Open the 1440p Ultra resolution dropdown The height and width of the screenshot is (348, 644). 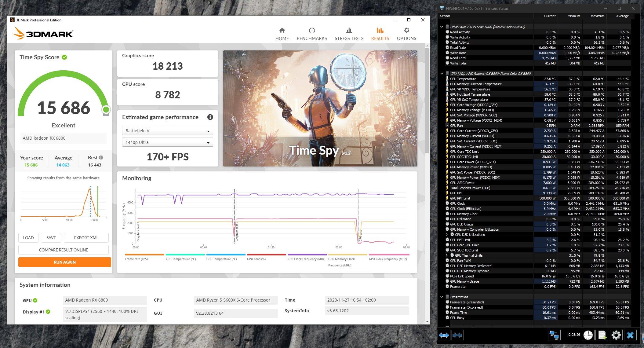pos(168,142)
